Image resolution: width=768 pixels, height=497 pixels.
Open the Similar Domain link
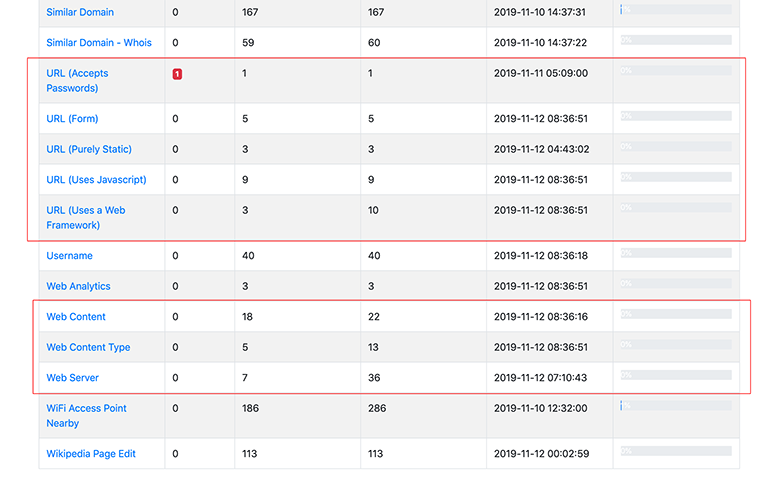coord(80,12)
